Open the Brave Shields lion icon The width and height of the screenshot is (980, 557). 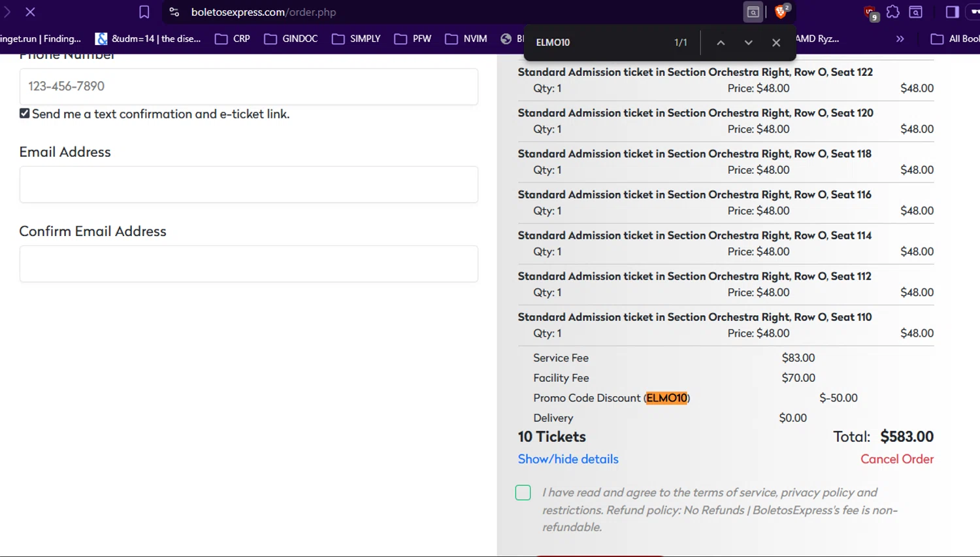pos(781,11)
